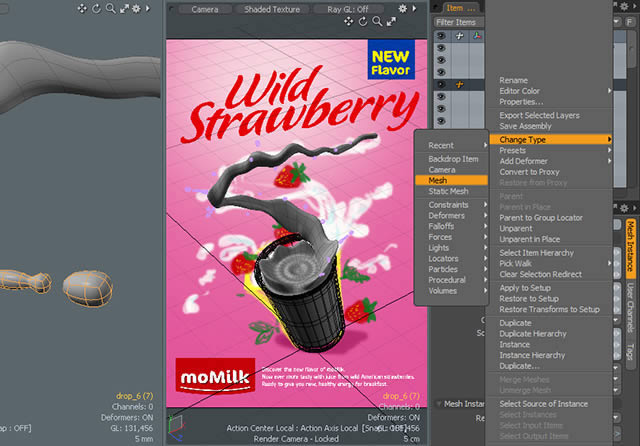The image size is (640, 446).
Task: Choose Mesh in the Change Type submenu
Action: tap(451, 180)
